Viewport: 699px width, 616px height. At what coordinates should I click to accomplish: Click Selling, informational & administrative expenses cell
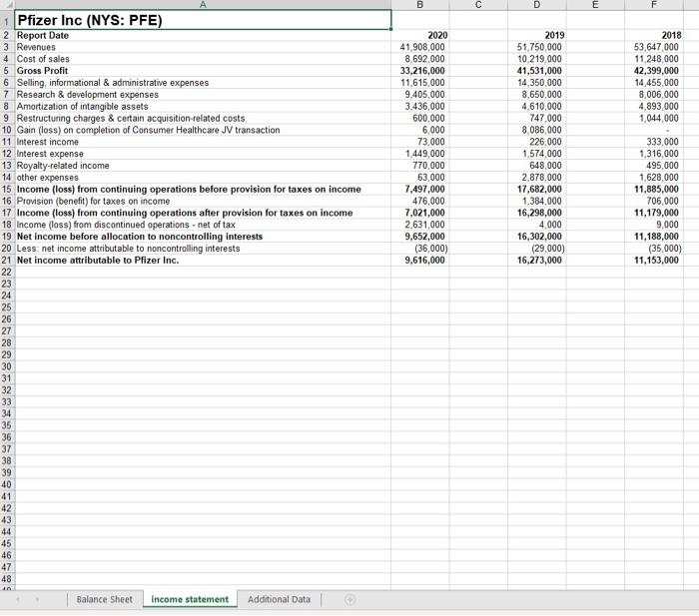pyautogui.click(x=203, y=83)
